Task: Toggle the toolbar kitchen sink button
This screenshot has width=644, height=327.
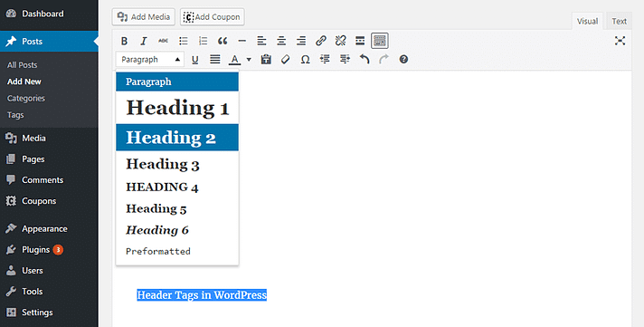Action: click(x=380, y=41)
